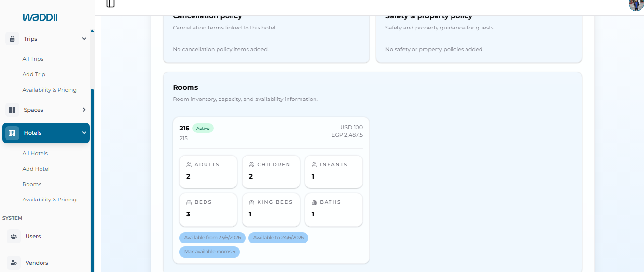Click the King Beds bed icon
This screenshot has width=644, height=272.
point(251,202)
